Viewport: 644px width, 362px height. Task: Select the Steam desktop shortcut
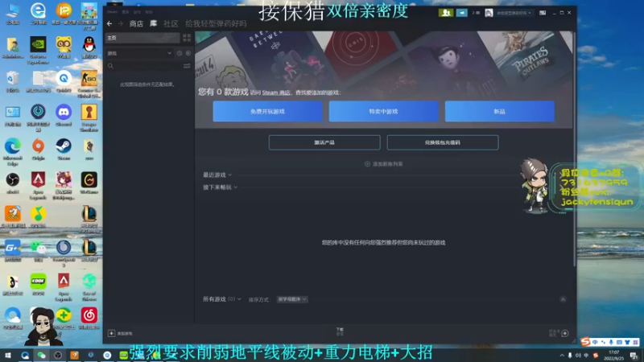click(x=64, y=150)
